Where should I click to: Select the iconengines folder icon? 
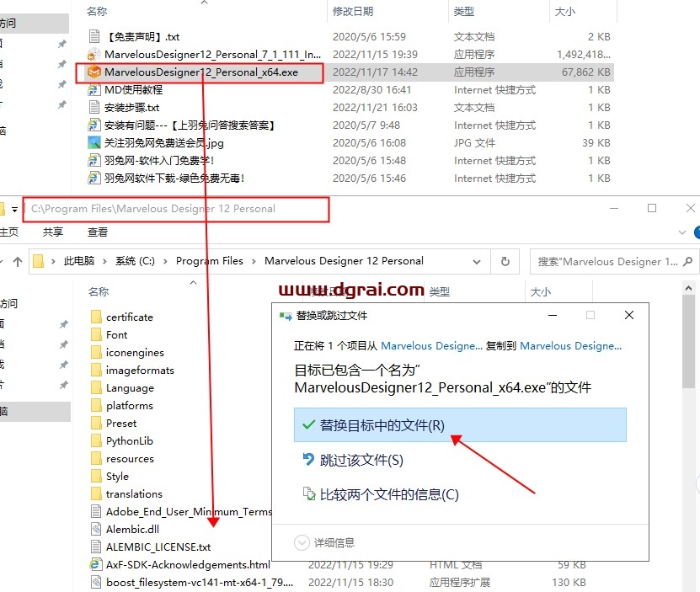[96, 352]
